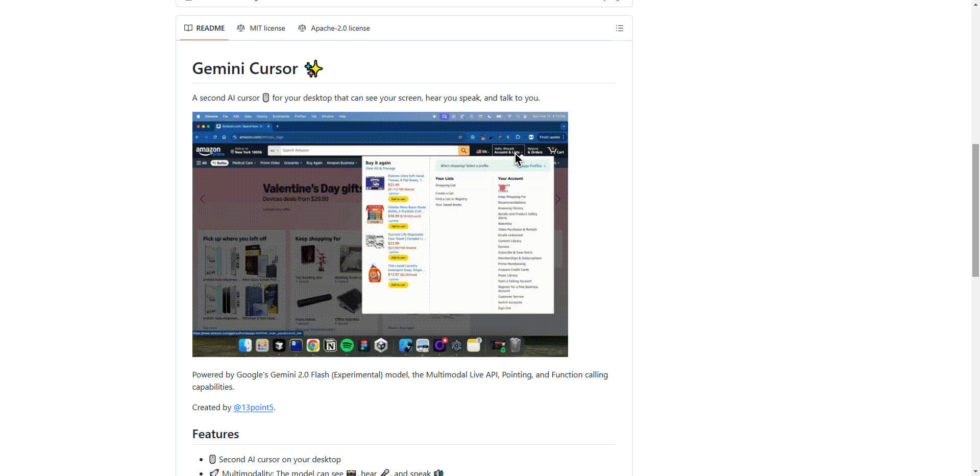The height and width of the screenshot is (476, 980).
Task: Click the page vertical scrollbar thumb
Action: point(975,210)
